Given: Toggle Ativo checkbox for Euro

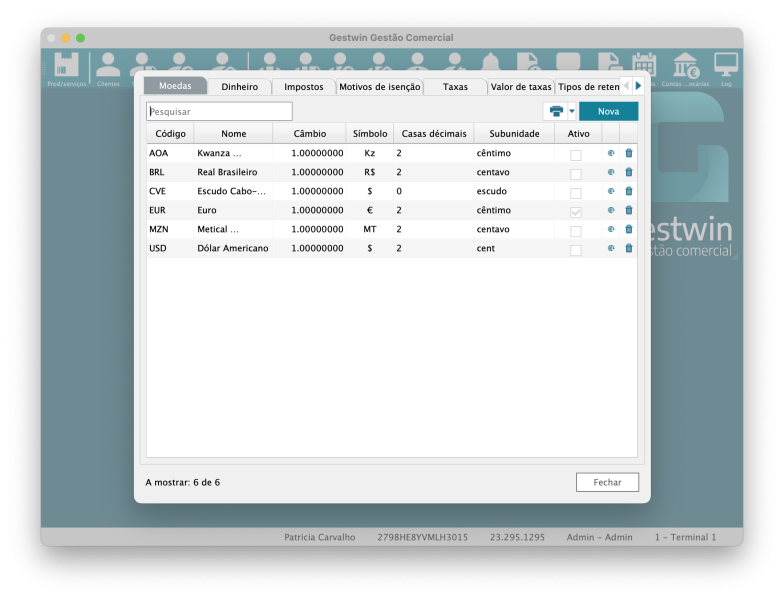Looking at the screenshot, I should pyautogui.click(x=575, y=211).
